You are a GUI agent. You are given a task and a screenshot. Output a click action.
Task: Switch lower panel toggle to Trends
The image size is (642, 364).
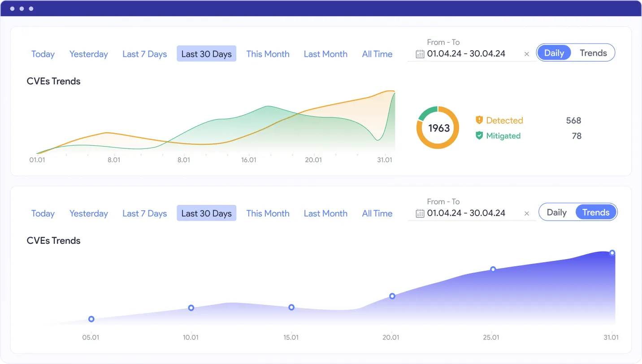click(596, 212)
